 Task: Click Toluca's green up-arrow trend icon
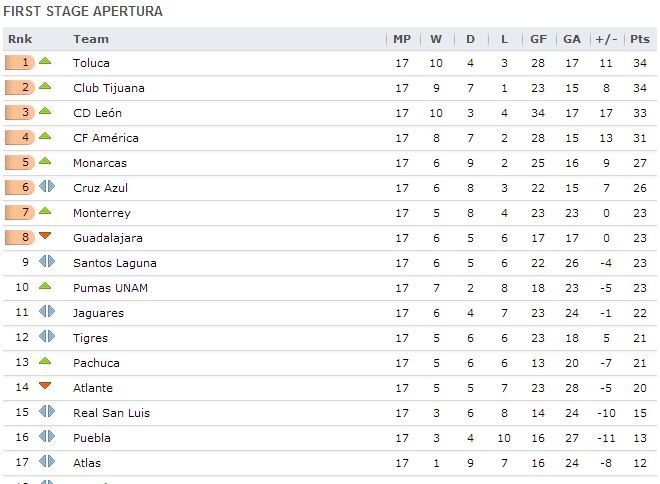point(45,61)
